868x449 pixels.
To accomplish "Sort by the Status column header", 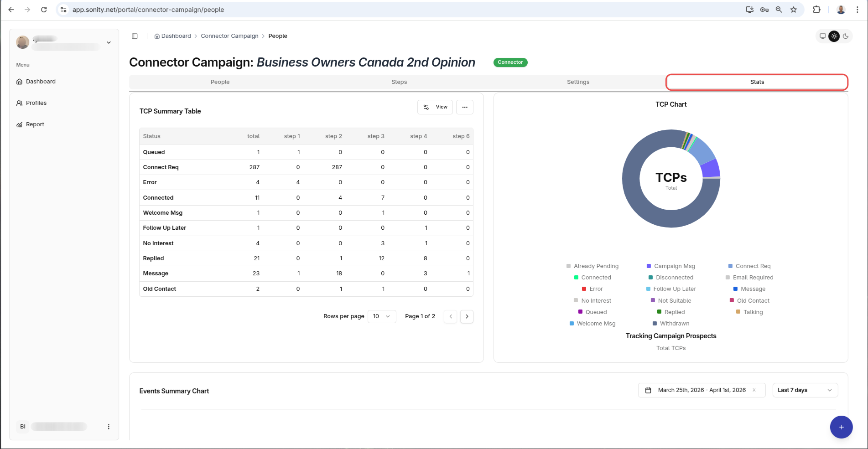I will tap(151, 136).
